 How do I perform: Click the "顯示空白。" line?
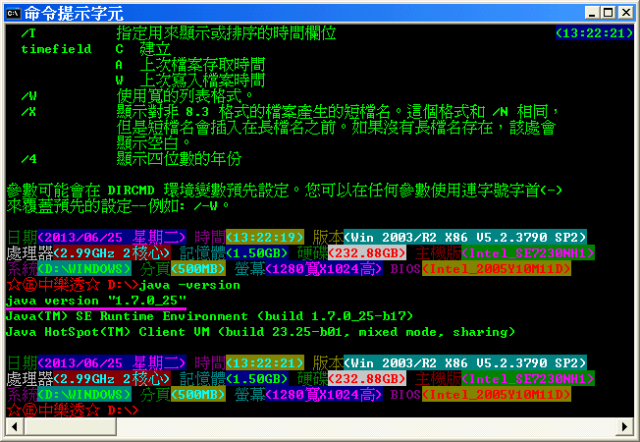click(x=154, y=143)
